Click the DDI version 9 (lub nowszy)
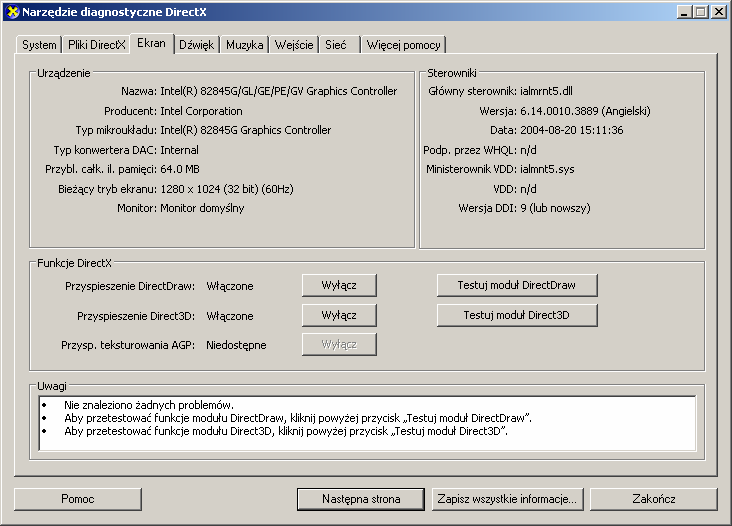732x526 pixels. 555,208
